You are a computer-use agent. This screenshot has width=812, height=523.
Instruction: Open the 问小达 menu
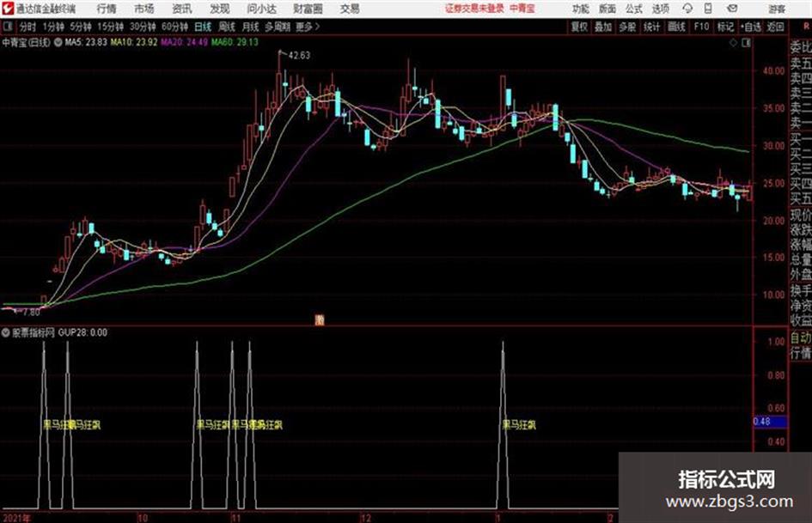tap(261, 9)
